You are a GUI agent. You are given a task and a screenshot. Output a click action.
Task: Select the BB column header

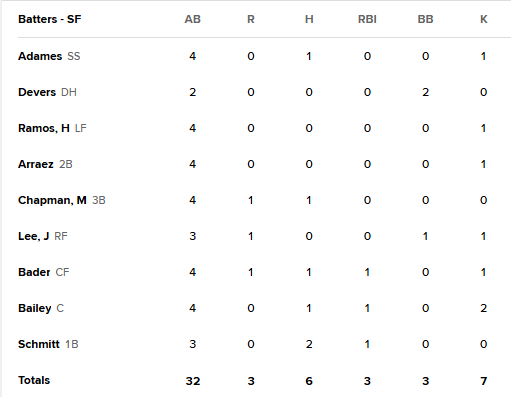(425, 19)
